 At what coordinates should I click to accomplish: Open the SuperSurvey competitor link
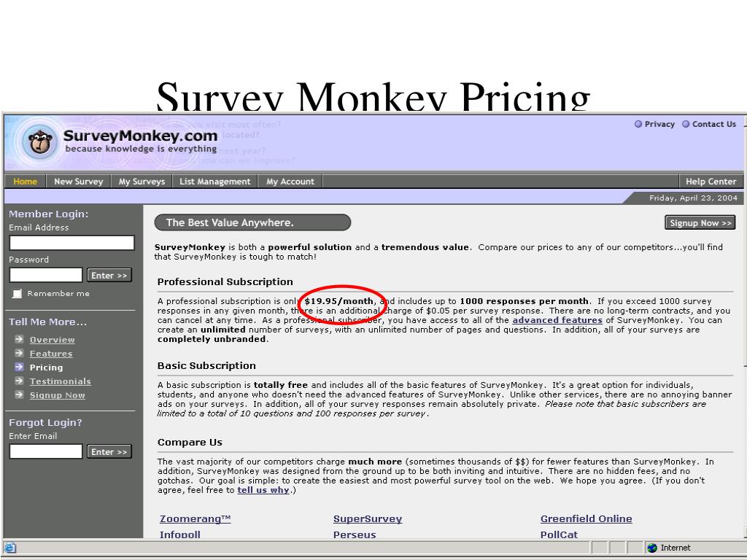pyautogui.click(x=368, y=519)
